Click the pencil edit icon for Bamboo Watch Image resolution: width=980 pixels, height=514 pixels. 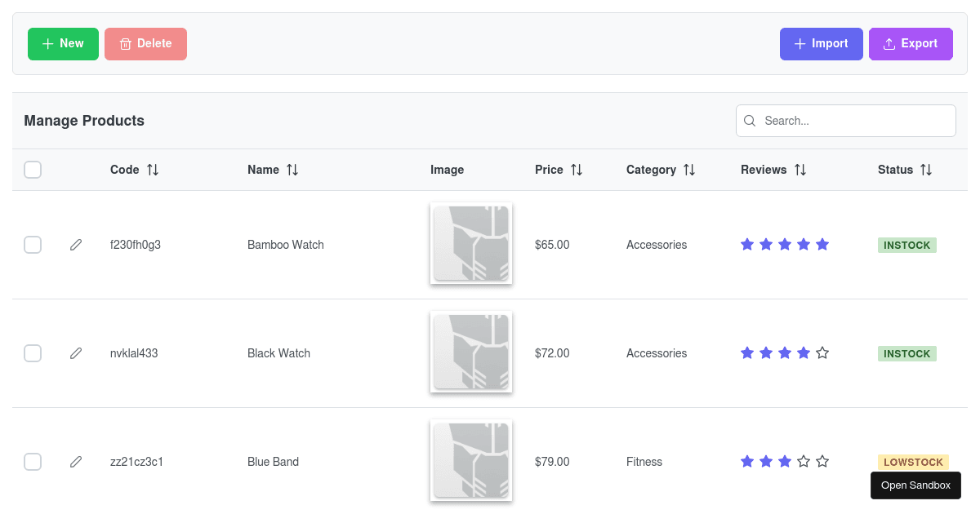coord(76,245)
